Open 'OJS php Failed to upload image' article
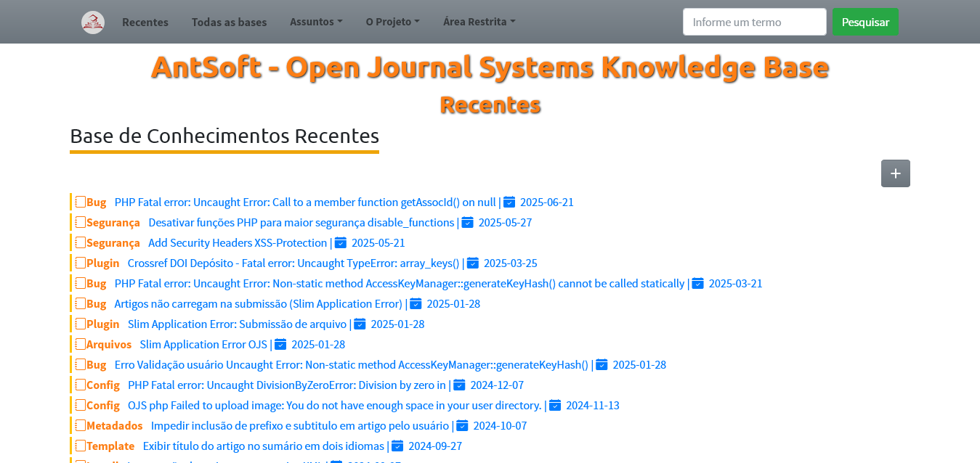The height and width of the screenshot is (463, 980). point(335,405)
